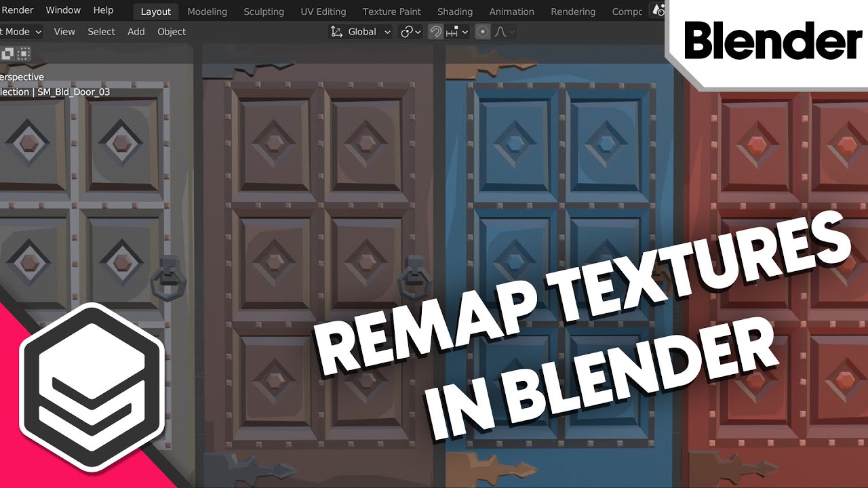The image size is (868, 488).
Task: Switch to the Rendering workspace tab
Action: point(573,12)
